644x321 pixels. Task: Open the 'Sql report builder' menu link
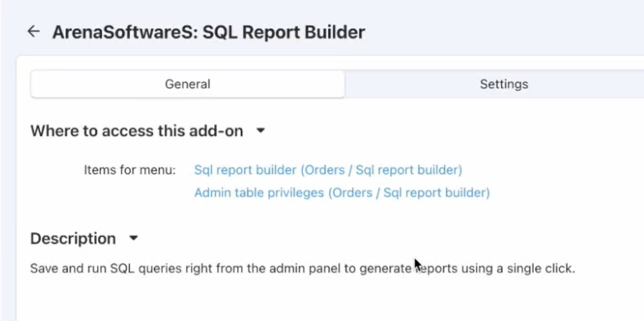pos(328,170)
